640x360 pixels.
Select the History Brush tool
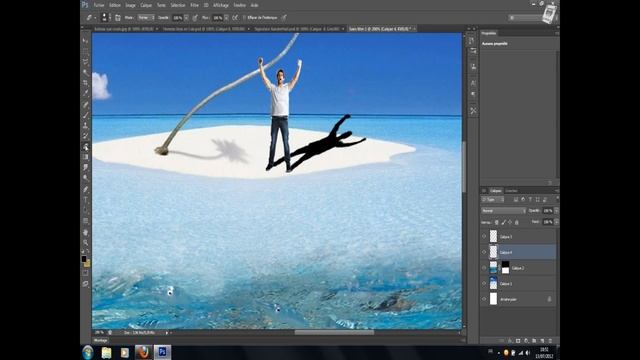pyautogui.click(x=85, y=136)
